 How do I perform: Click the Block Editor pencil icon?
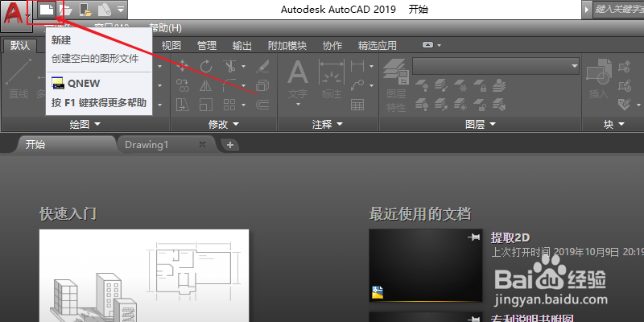click(625, 85)
